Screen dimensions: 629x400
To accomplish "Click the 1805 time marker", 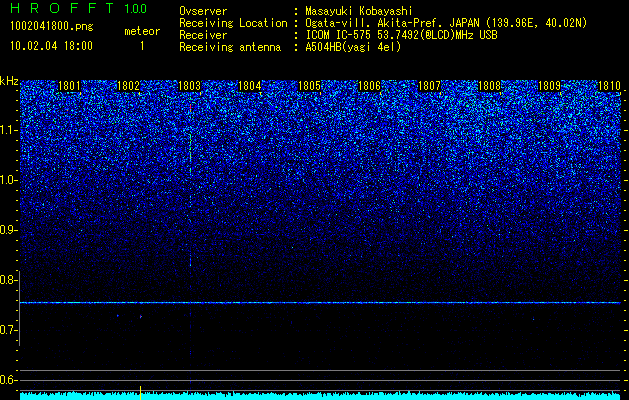I will tap(310, 86).
